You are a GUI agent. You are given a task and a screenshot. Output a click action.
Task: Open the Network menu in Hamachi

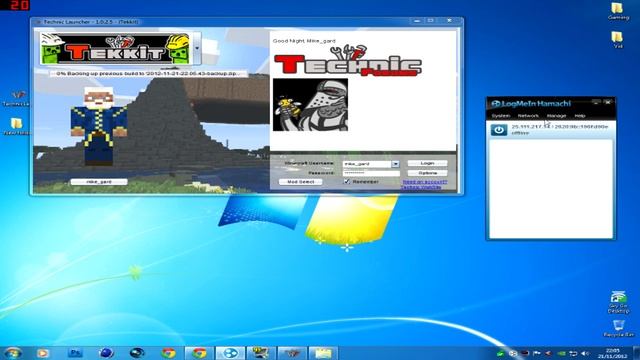tap(528, 116)
